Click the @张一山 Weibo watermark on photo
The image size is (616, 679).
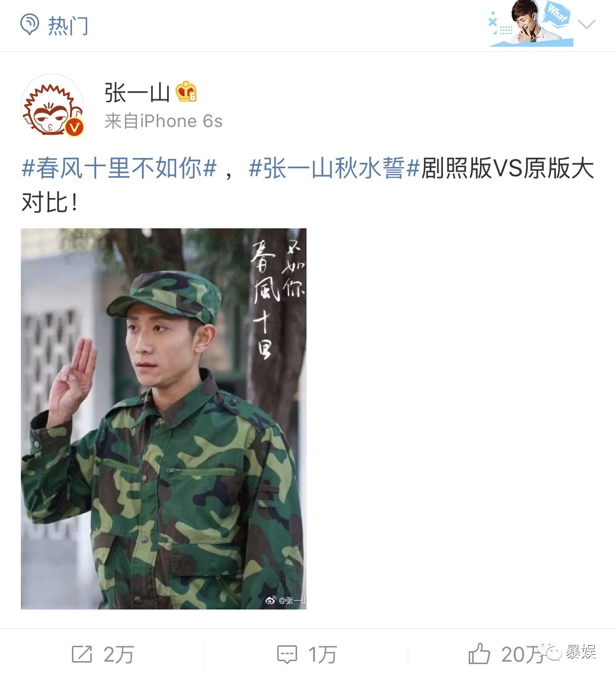click(x=286, y=600)
